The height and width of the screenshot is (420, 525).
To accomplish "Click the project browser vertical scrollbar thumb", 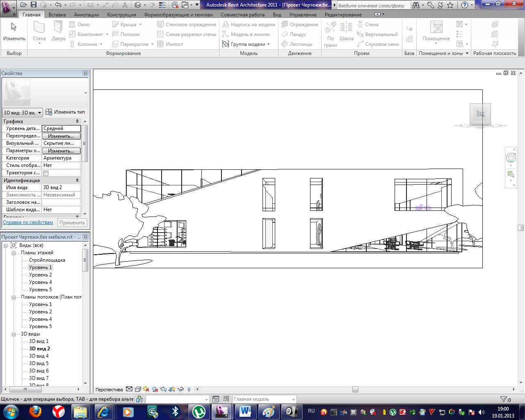I will pos(85,259).
